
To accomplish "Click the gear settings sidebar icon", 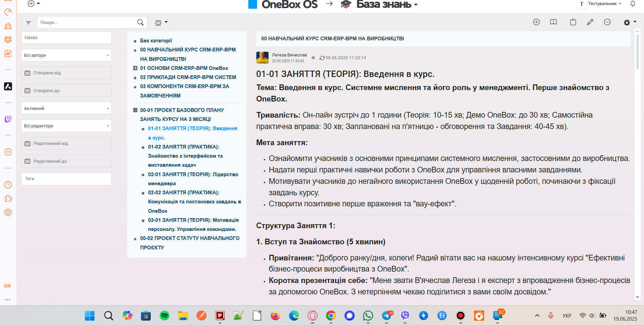I will 8,212.
